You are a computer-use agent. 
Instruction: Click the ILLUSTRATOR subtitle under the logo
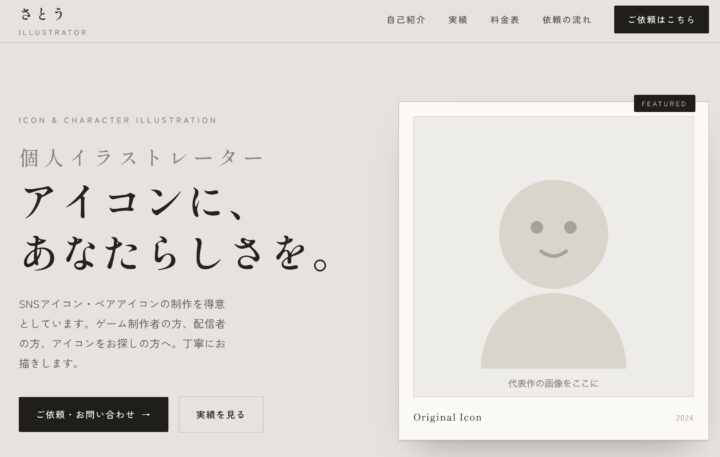(53, 33)
